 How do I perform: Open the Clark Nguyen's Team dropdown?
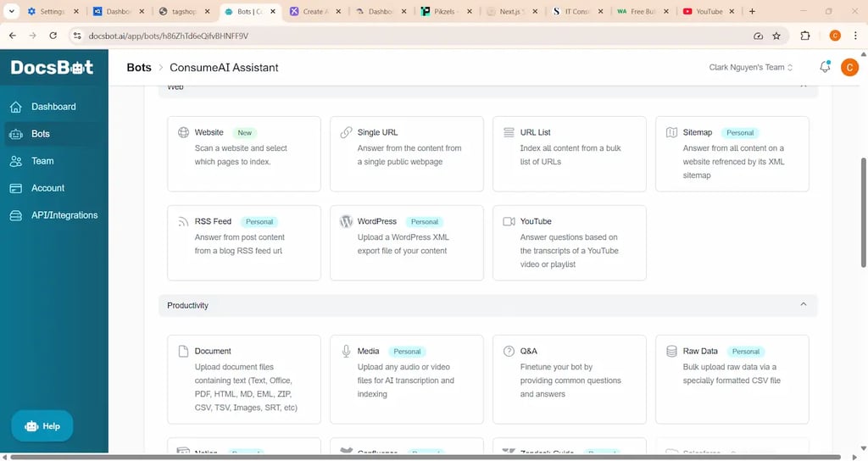[750, 68]
